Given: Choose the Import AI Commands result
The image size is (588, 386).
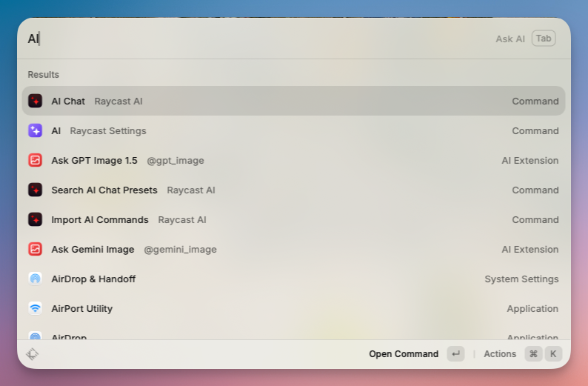Looking at the screenshot, I should click(293, 219).
